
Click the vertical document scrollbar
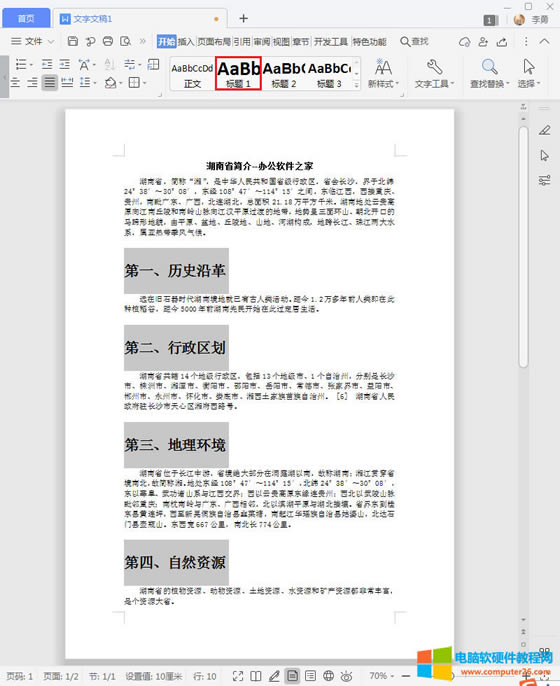click(x=523, y=247)
